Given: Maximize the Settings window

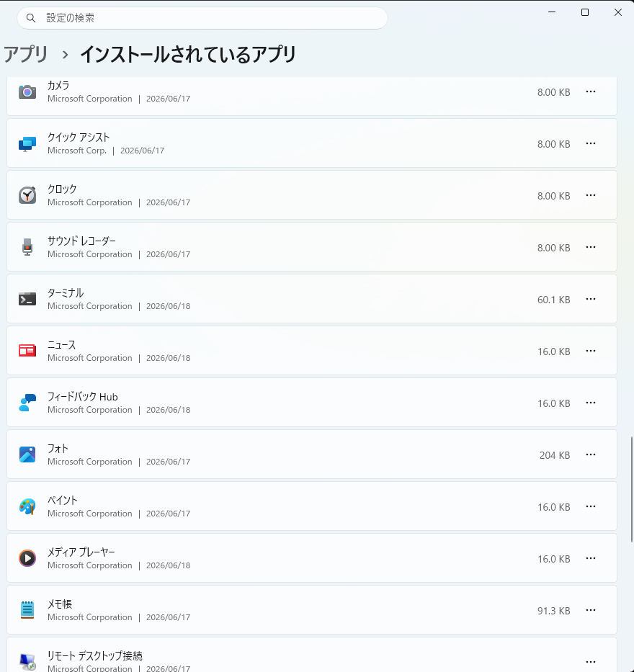Looking at the screenshot, I should (x=585, y=12).
